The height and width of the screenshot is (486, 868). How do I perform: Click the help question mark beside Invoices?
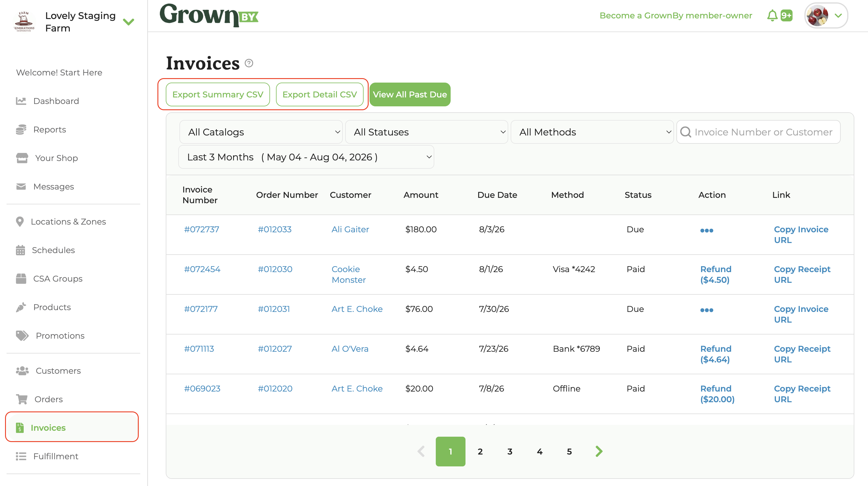(x=249, y=63)
